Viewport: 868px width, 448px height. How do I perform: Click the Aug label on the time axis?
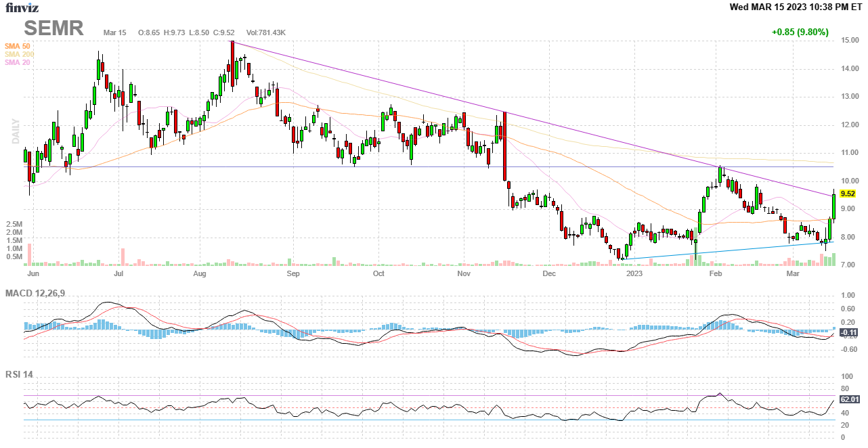tap(199, 274)
